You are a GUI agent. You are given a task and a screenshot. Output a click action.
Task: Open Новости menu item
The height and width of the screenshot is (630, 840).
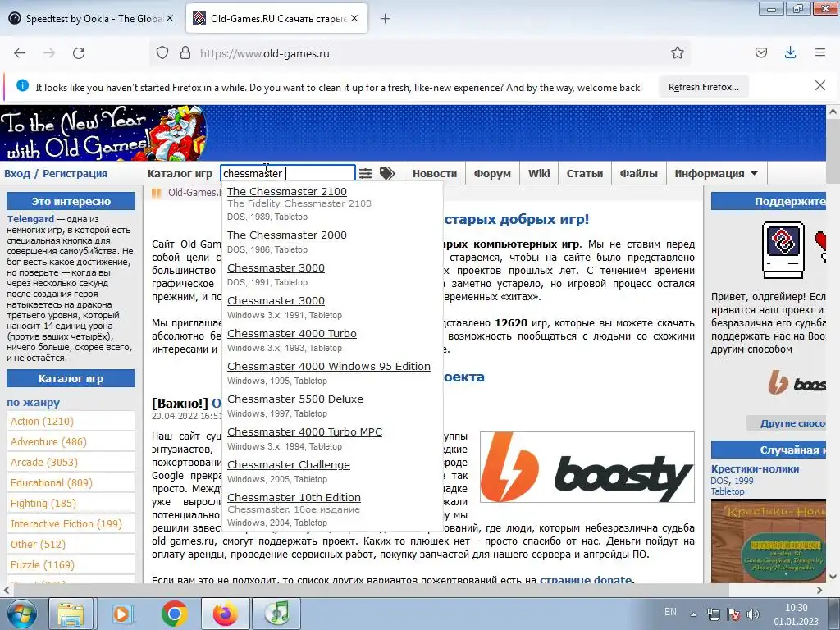[435, 174]
